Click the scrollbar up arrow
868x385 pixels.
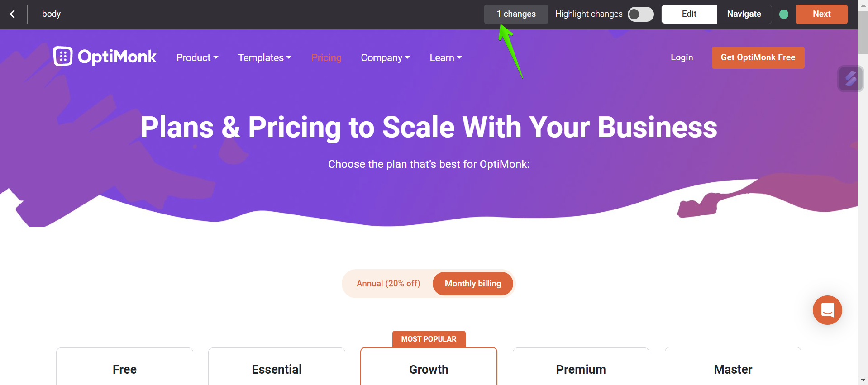(x=863, y=5)
